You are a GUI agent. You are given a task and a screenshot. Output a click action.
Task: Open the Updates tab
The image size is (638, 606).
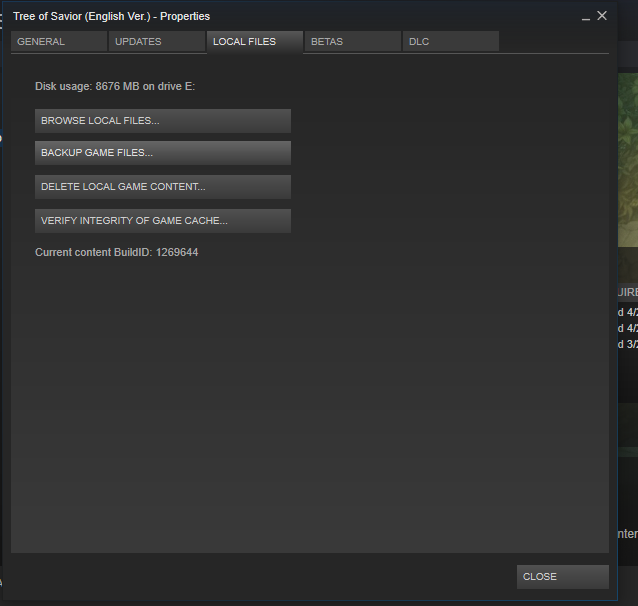coord(156,42)
